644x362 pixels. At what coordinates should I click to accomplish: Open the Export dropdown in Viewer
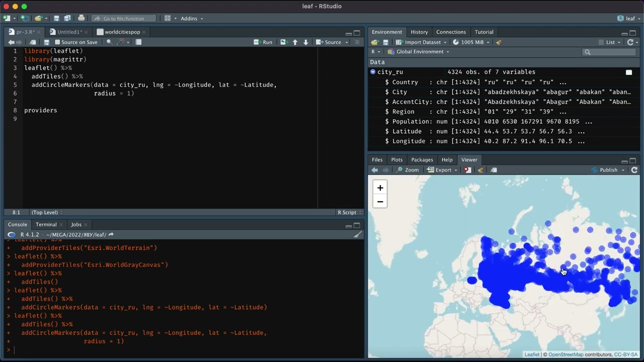442,170
